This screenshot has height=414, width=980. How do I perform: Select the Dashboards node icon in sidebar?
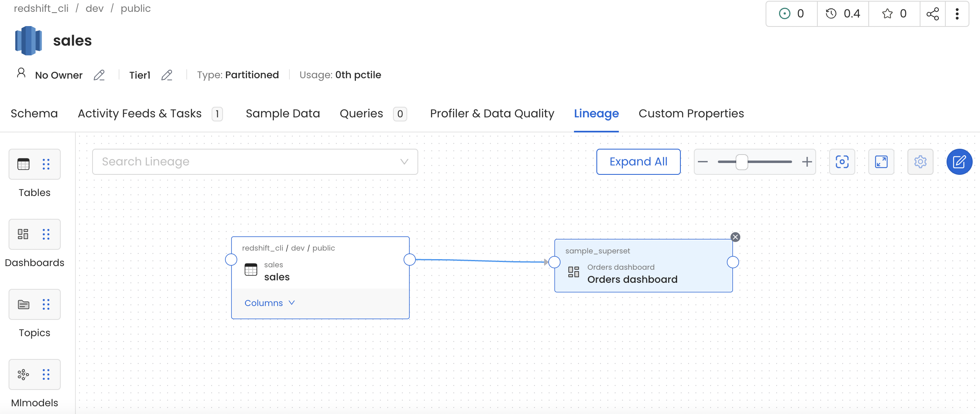click(23, 234)
